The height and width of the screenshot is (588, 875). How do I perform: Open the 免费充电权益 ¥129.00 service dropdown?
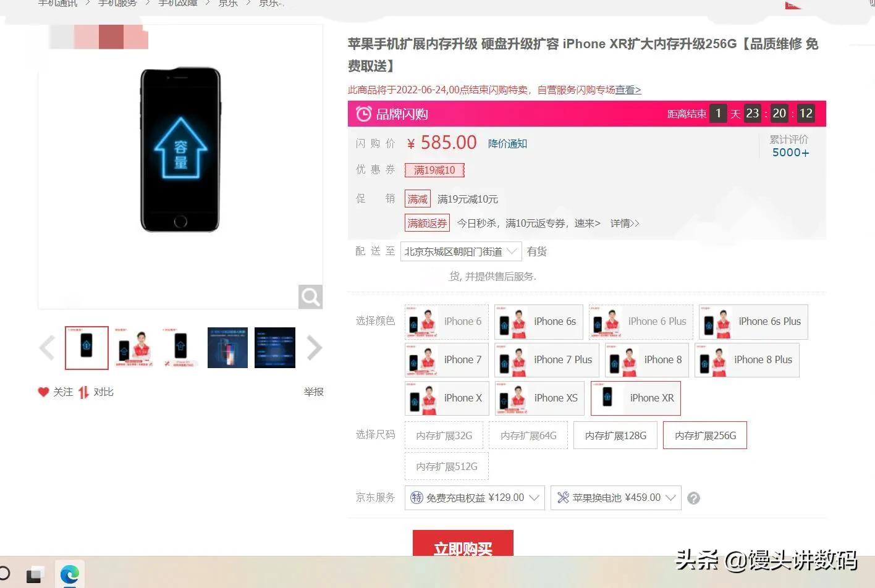pos(475,498)
